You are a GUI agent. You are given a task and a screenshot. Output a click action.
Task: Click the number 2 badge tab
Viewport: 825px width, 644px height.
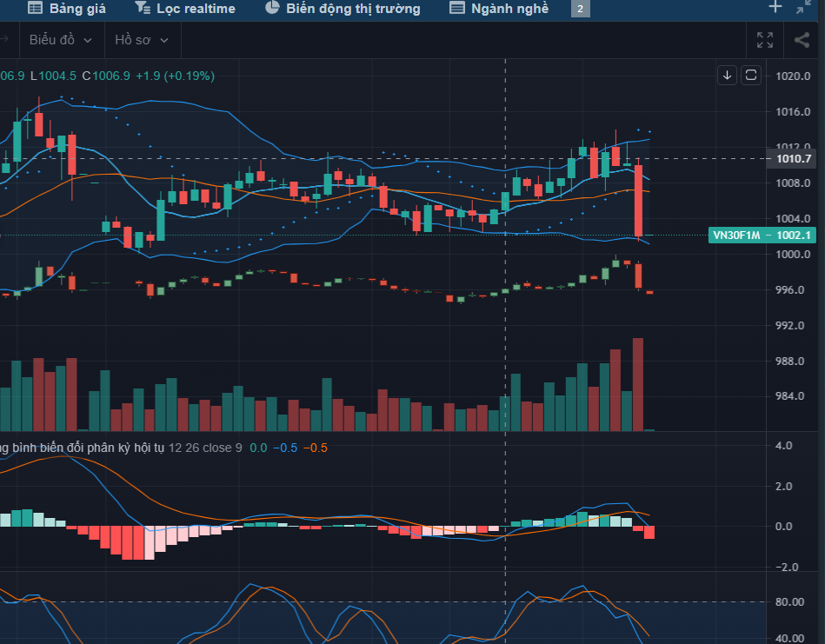point(581,9)
